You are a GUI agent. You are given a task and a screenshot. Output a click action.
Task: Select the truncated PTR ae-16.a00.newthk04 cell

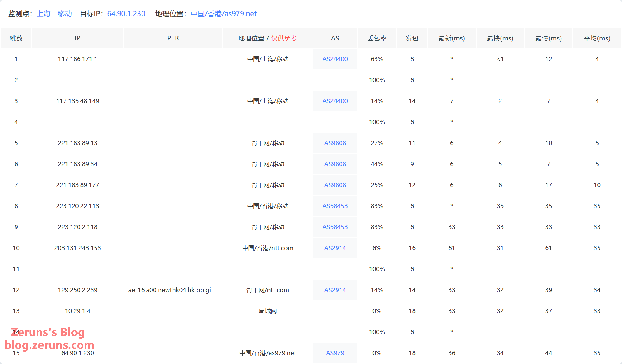(172, 290)
